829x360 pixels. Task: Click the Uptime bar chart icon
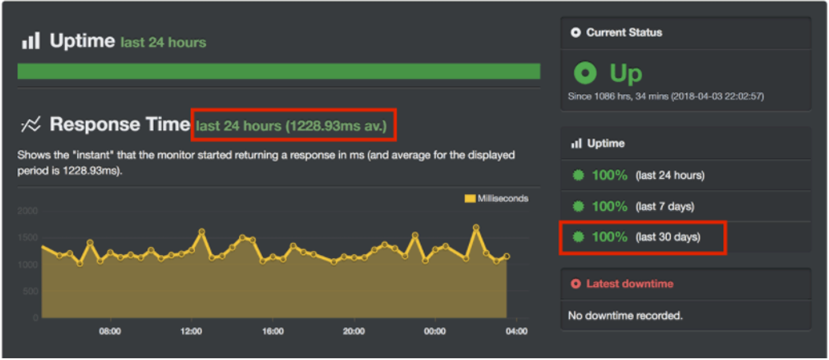(31, 41)
